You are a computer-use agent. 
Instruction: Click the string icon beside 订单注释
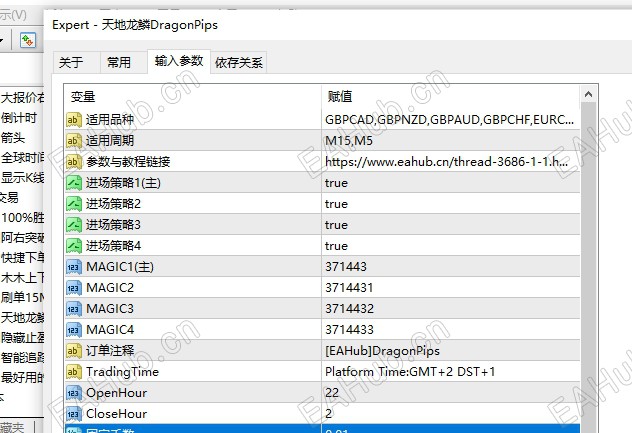[74, 350]
